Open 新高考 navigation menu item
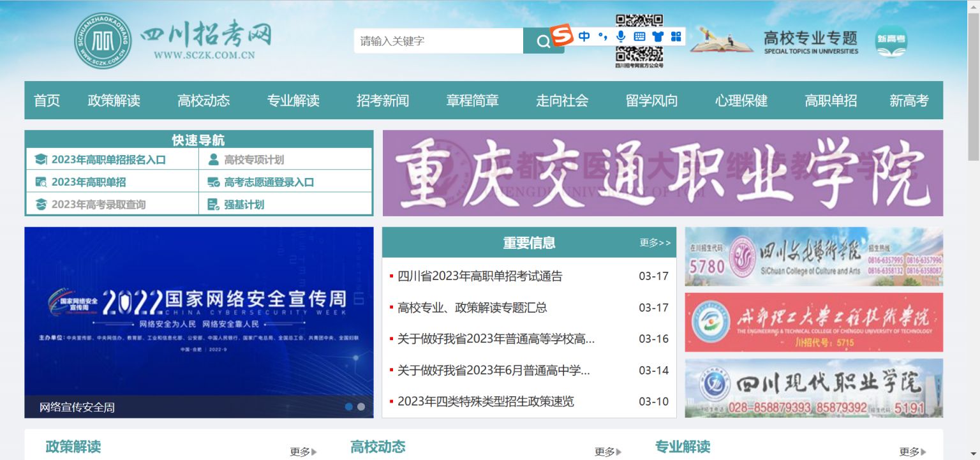 (x=909, y=100)
